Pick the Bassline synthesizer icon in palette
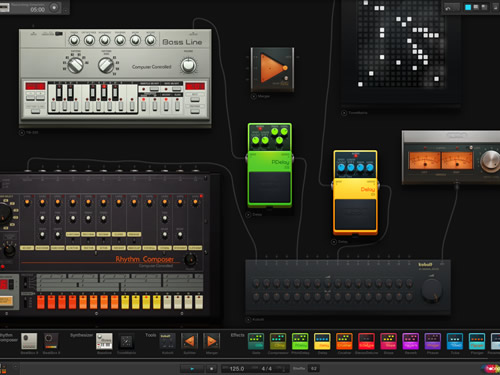Screen dimensions: 500x375 104,341
